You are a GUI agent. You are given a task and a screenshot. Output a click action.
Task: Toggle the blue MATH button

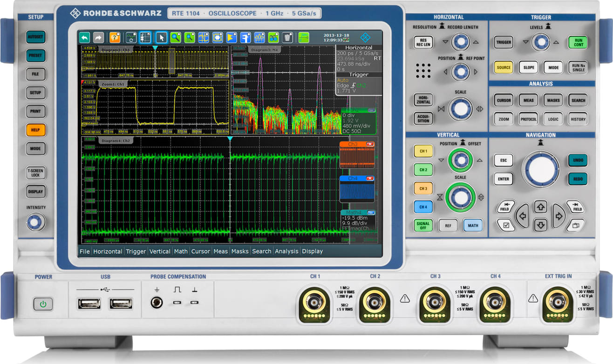pyautogui.click(x=473, y=225)
